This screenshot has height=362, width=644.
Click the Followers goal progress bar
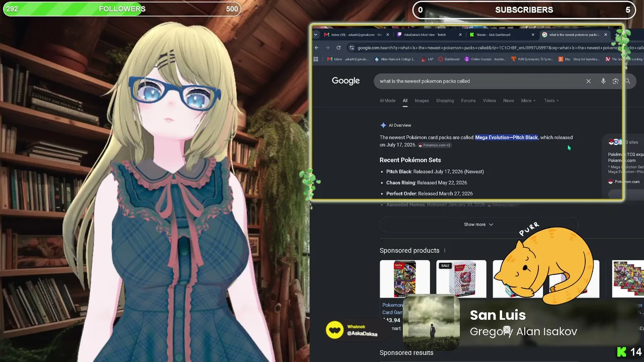click(x=122, y=9)
